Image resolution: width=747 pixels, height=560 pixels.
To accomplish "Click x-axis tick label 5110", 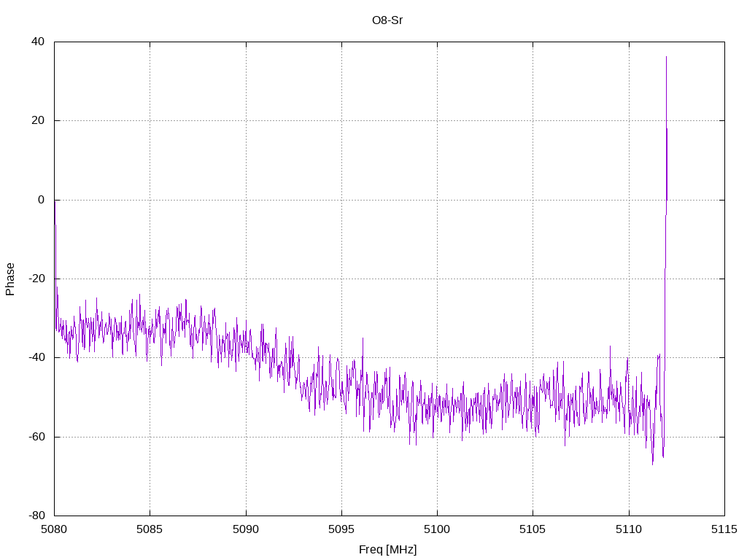I will [629, 529].
